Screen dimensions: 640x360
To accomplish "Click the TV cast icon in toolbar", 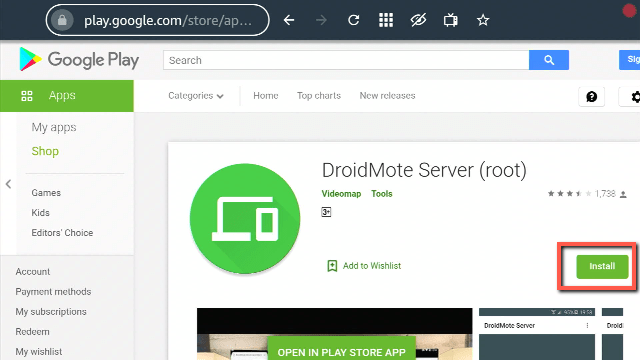I will coord(451,20).
